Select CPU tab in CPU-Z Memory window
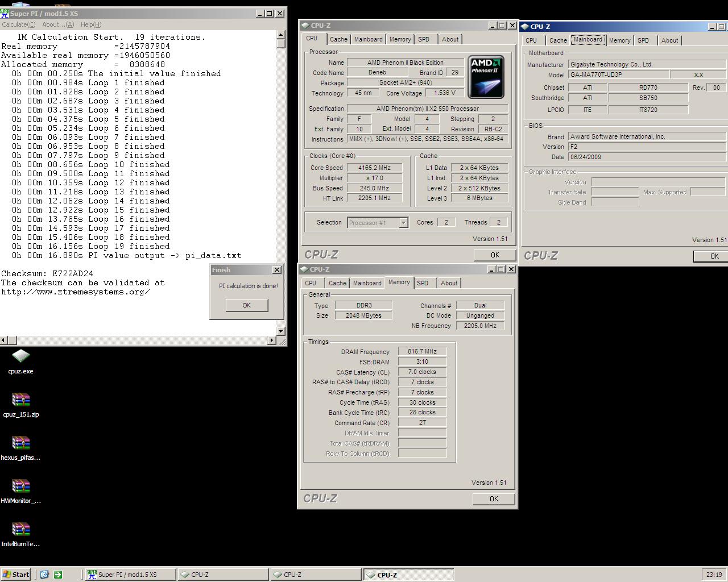 coord(311,283)
